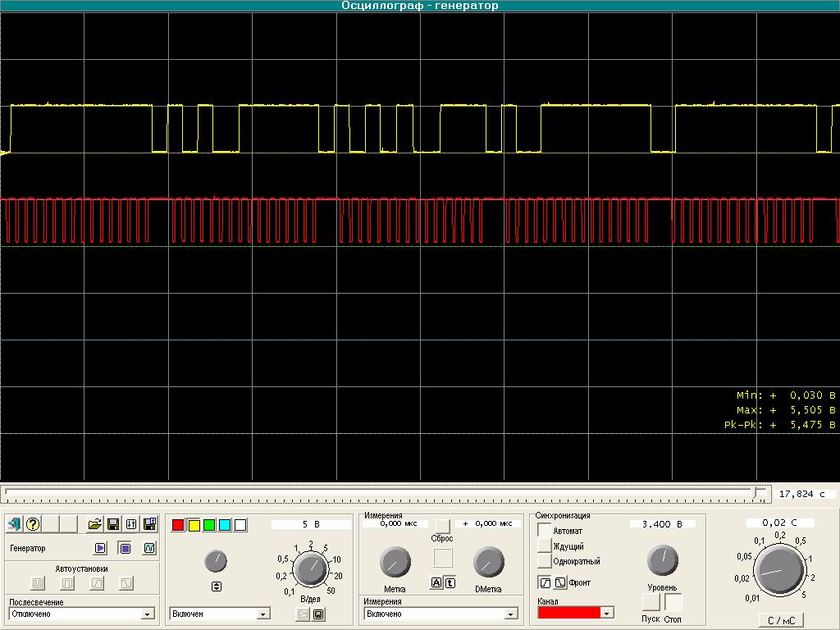Click the time base knob
This screenshot has height=630, width=840.
(779, 571)
